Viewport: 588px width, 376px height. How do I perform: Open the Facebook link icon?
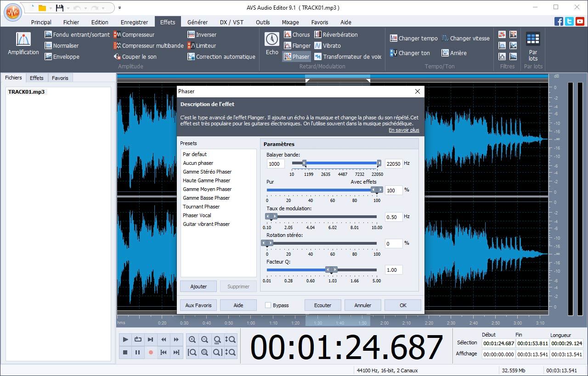(559, 21)
